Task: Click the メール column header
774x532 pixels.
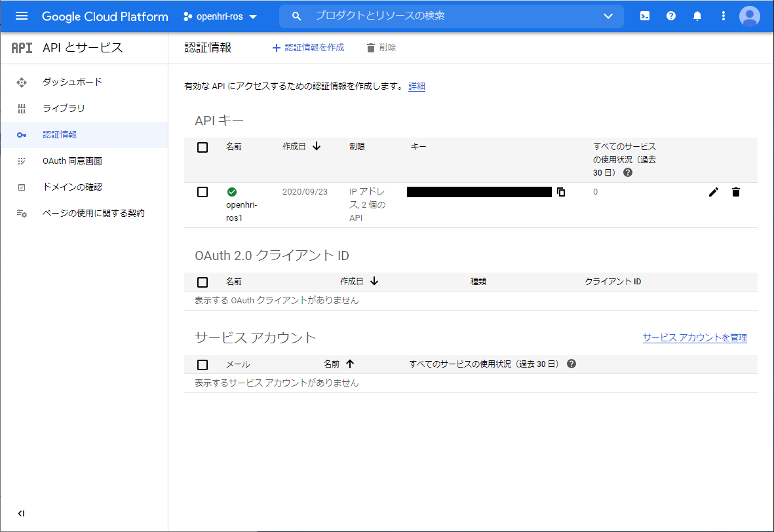Action: pos(238,364)
